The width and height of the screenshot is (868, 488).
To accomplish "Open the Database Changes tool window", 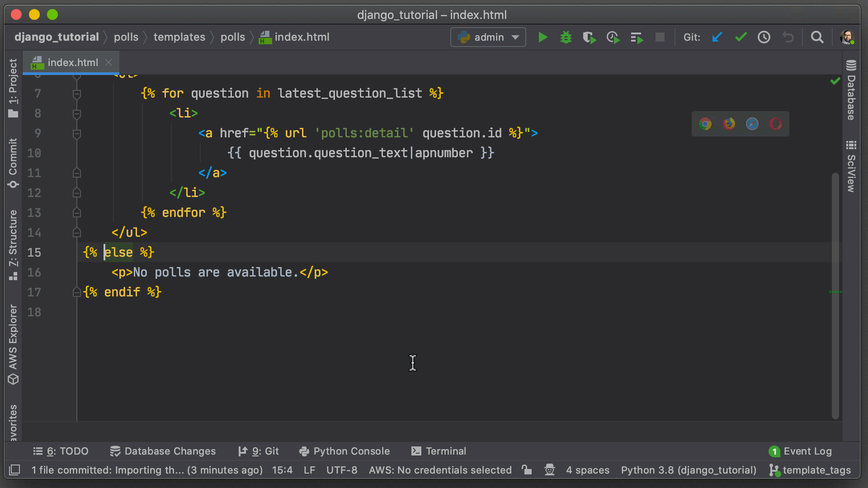I will 163,451.
